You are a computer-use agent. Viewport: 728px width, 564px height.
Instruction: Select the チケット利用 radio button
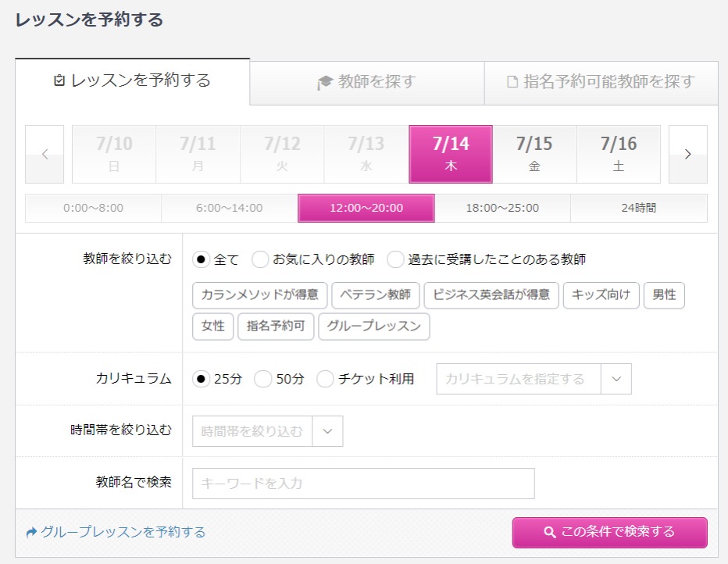(x=326, y=379)
